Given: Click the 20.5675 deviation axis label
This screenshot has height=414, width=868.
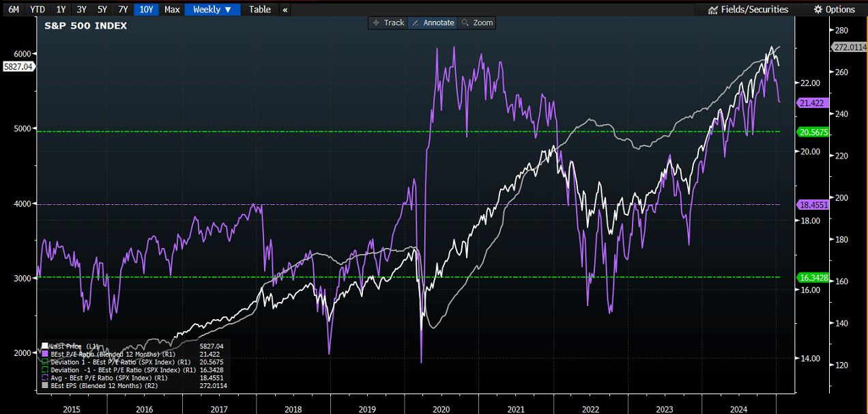Looking at the screenshot, I should (x=813, y=131).
